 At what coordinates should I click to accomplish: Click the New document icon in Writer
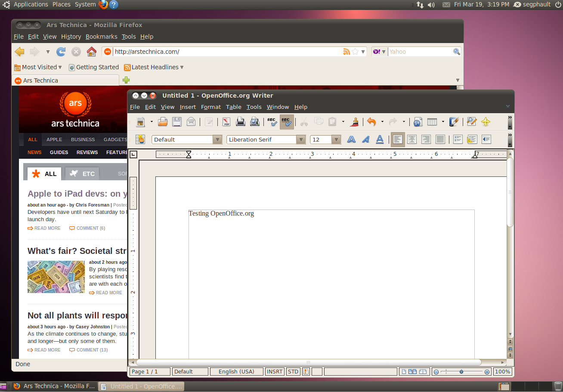pyautogui.click(x=141, y=122)
